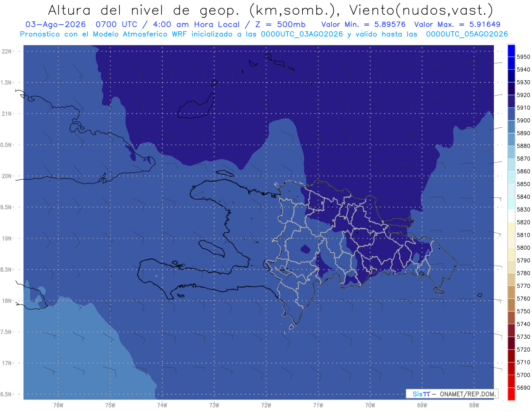Click the '5820' colorbar label
The width and height of the screenshot is (532, 411).
coord(523,222)
